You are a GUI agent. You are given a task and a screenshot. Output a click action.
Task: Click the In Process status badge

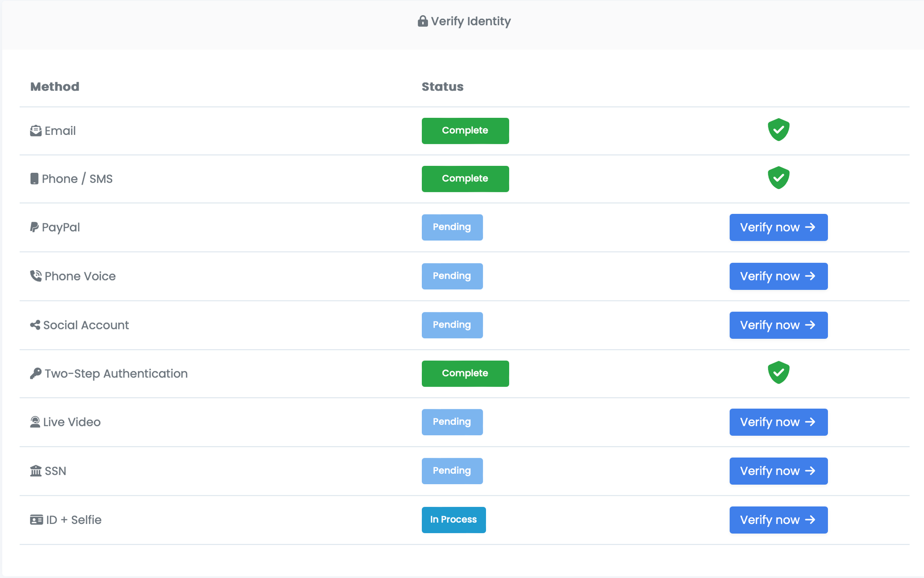pyautogui.click(x=453, y=520)
